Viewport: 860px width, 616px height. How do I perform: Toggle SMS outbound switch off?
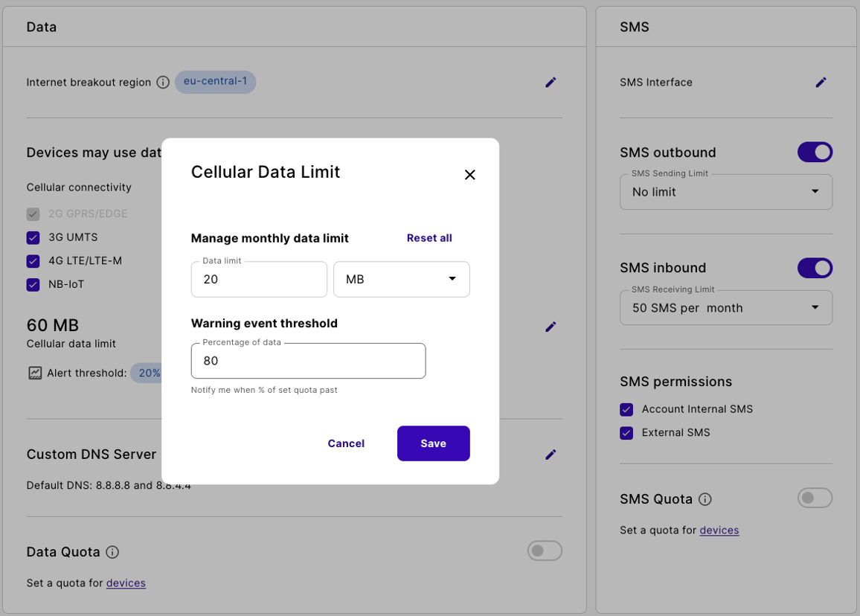(x=815, y=153)
